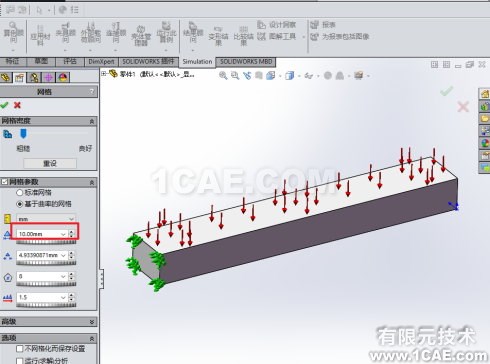This screenshot has height=364, width=490.
Task: Open View Settings monitor icon
Action: coord(359,76)
